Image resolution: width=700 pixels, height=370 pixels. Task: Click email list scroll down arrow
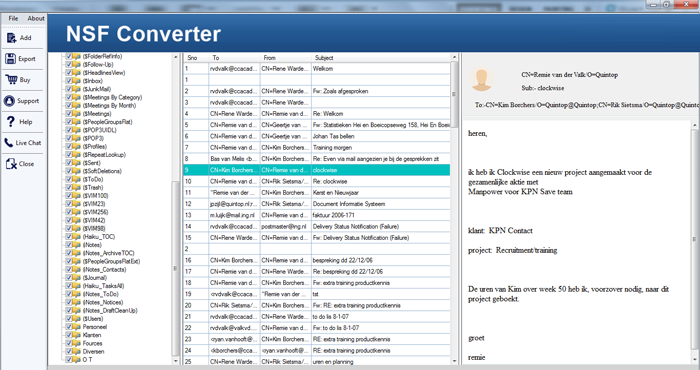pyautogui.click(x=454, y=361)
